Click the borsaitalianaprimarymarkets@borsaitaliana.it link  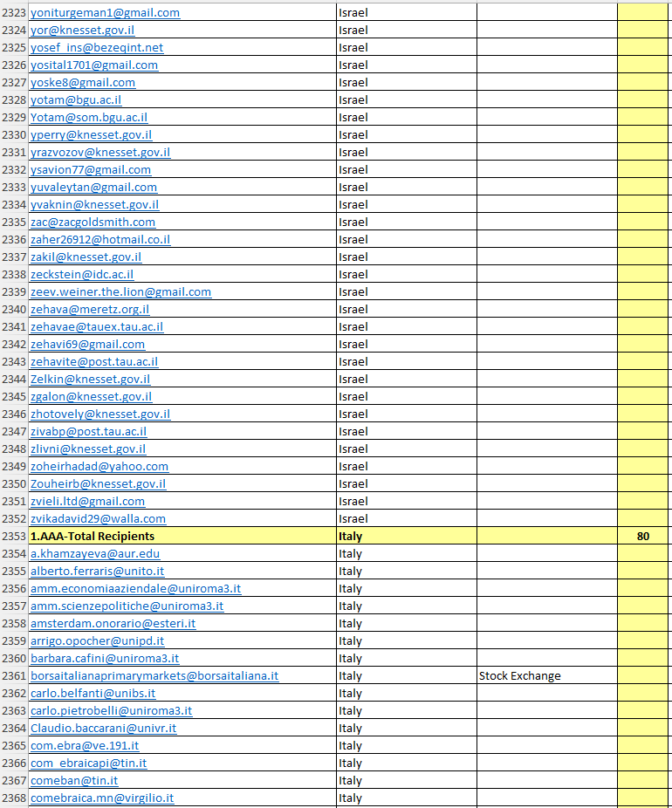[154, 676]
